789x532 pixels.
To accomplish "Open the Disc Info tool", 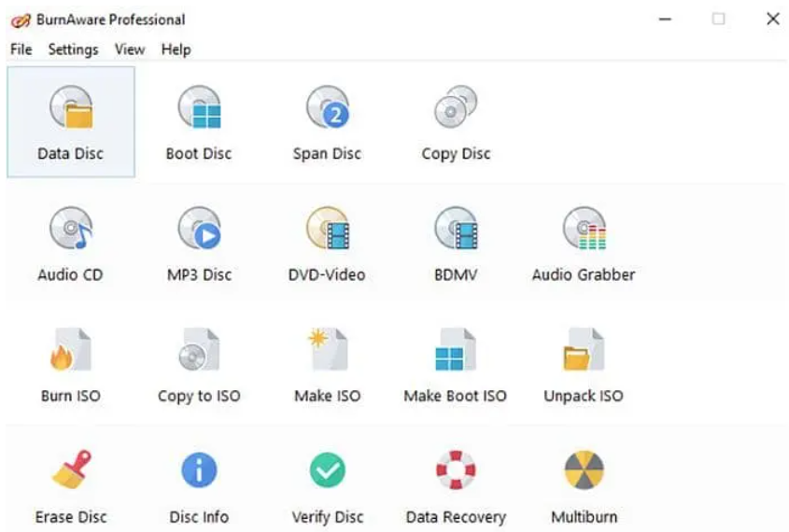I will pos(199,487).
